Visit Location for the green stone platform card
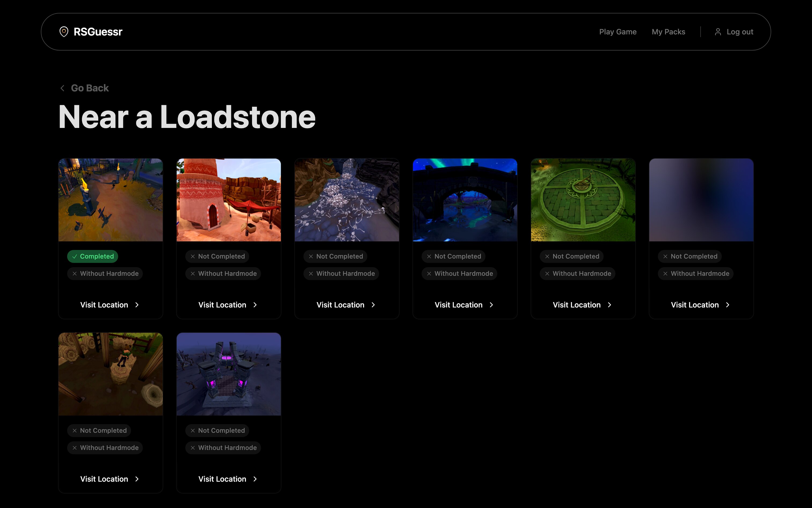Screen dimensions: 812x508 click(582, 305)
